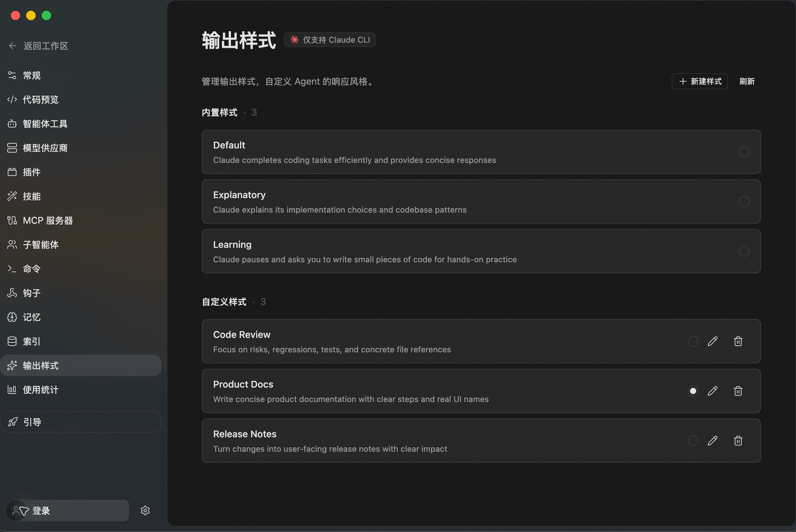Screen dimensions: 796x532
Task: Edit the Code Review style with the pencil icon
Action: [x=713, y=341]
